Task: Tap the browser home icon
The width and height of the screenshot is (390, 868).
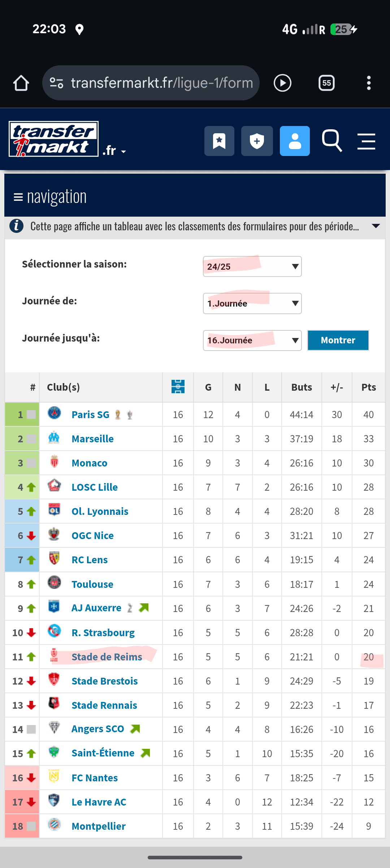Action: tap(21, 83)
